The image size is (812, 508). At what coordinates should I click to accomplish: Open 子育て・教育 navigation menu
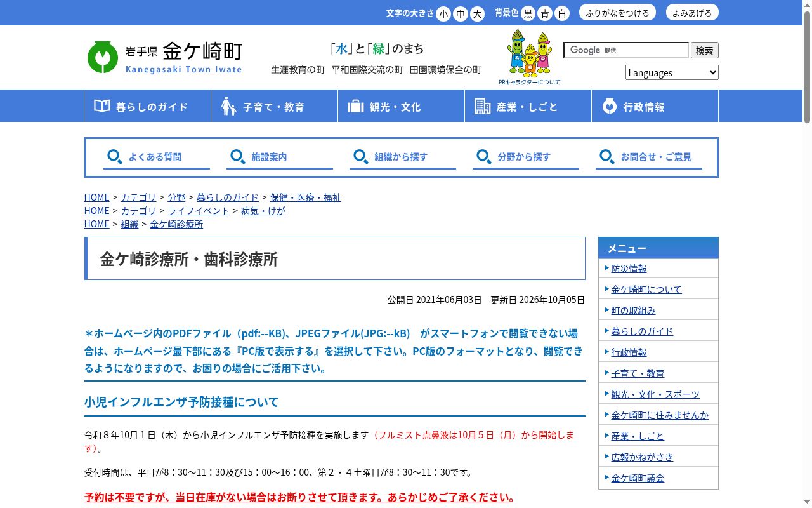click(275, 105)
